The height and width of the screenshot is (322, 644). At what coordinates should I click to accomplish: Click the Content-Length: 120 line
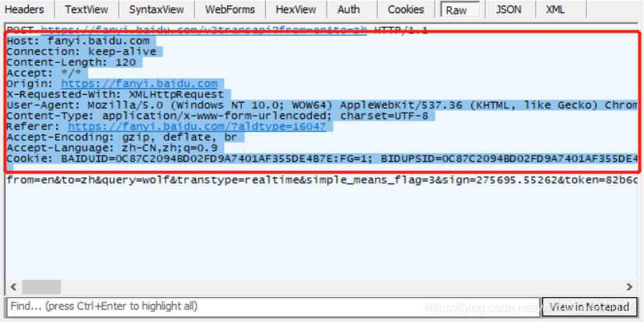[x=71, y=62]
